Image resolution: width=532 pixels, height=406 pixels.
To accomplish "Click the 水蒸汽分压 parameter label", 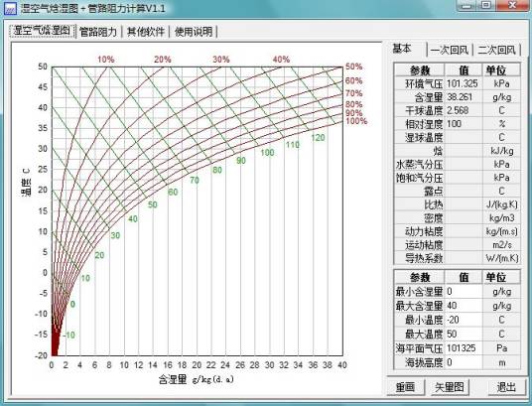I will click(420, 165).
